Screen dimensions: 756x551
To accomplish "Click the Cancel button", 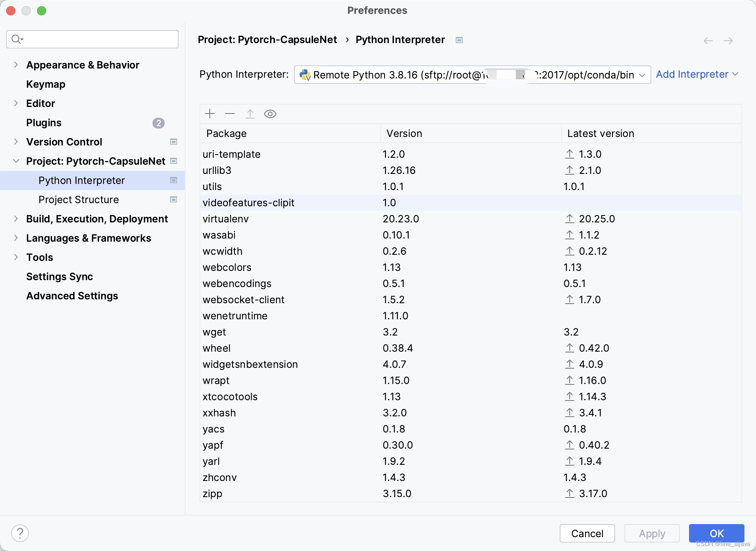I will 587,533.
